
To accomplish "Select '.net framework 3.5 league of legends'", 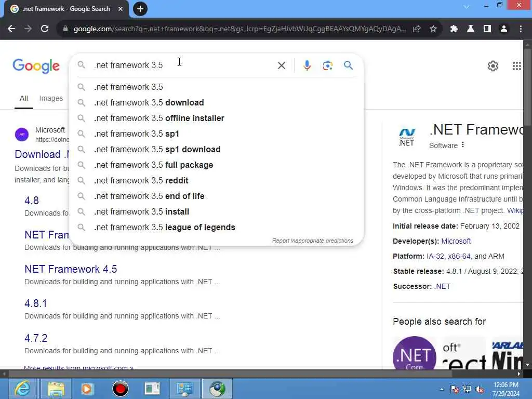I will pyautogui.click(x=216, y=228).
